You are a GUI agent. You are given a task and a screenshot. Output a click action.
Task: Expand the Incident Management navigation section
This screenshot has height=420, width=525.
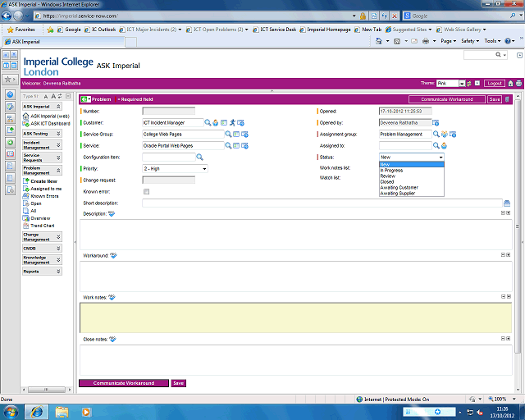point(58,145)
